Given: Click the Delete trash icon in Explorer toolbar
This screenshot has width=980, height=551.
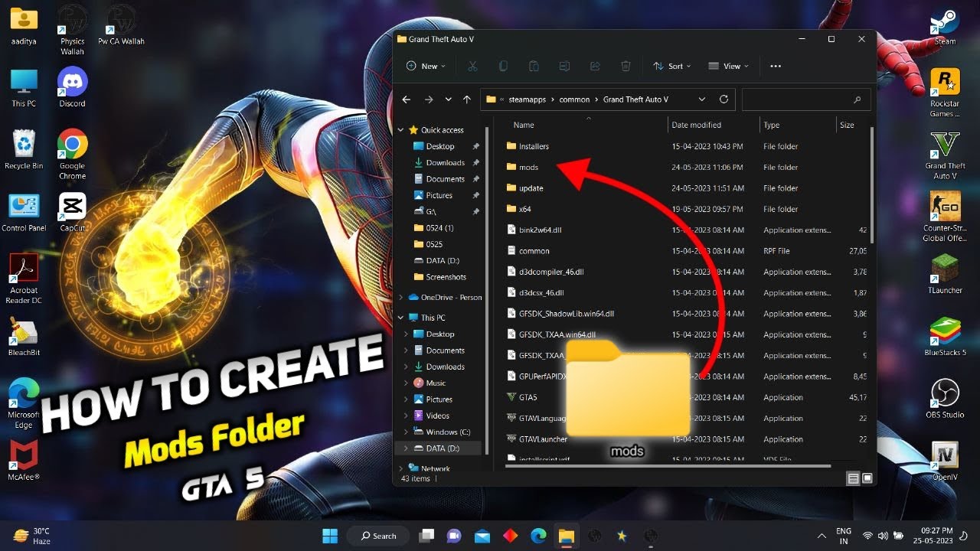Looking at the screenshot, I should 626,66.
